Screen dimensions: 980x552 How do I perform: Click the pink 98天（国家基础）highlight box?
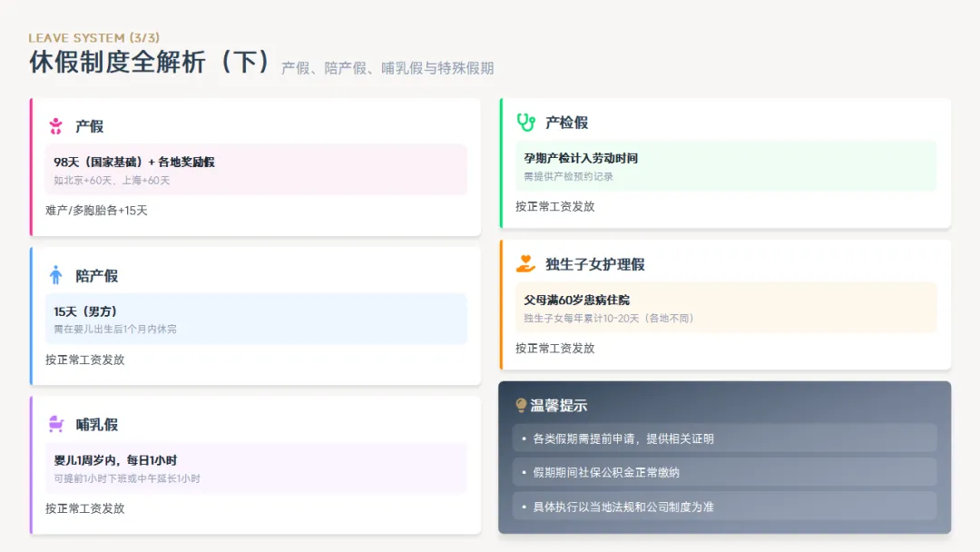256,170
